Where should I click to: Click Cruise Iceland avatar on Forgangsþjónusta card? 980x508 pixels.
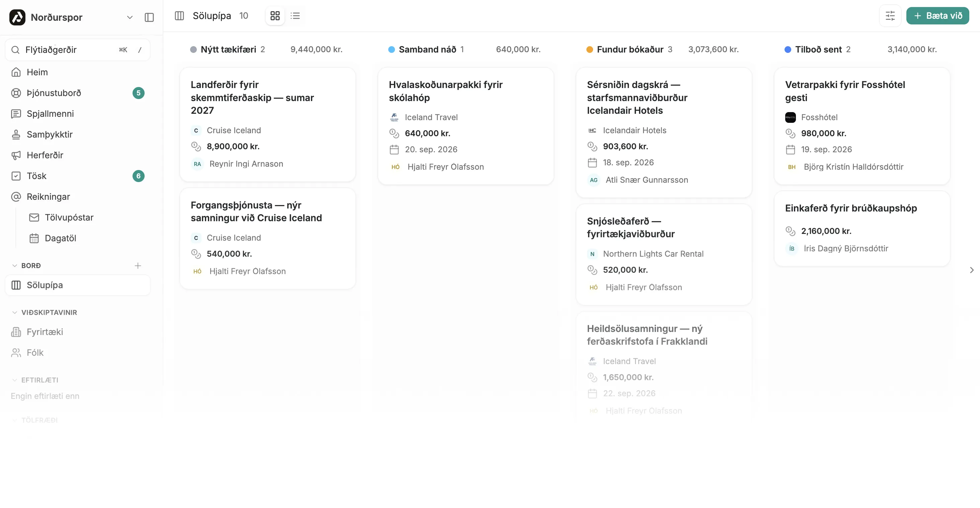coord(196,238)
